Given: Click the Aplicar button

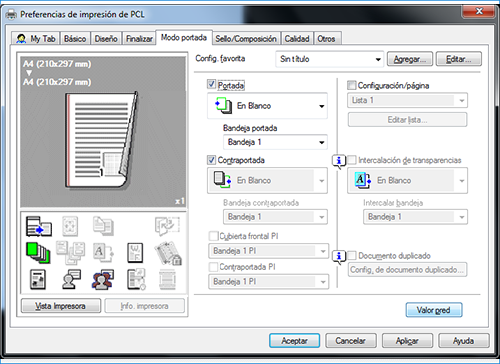Looking at the screenshot, I should [x=407, y=341].
